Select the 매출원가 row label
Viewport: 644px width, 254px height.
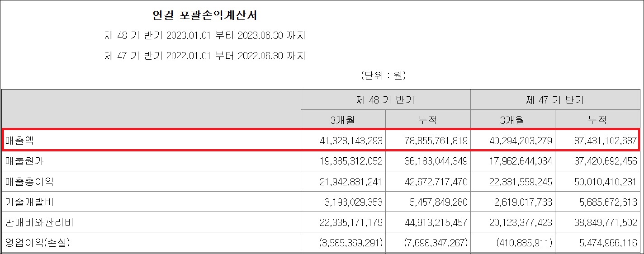coord(24,161)
